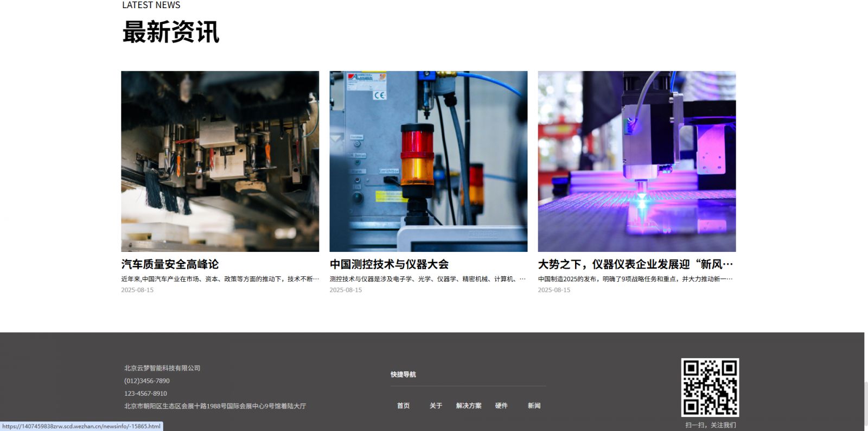Open the 中国测控技术与仪器大会 article image

(428, 161)
